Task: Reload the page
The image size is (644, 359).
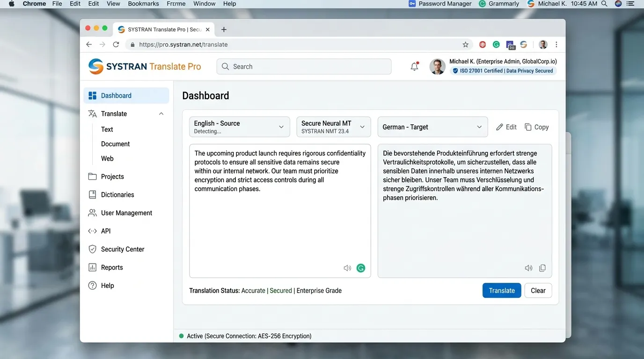Action: pyautogui.click(x=116, y=44)
